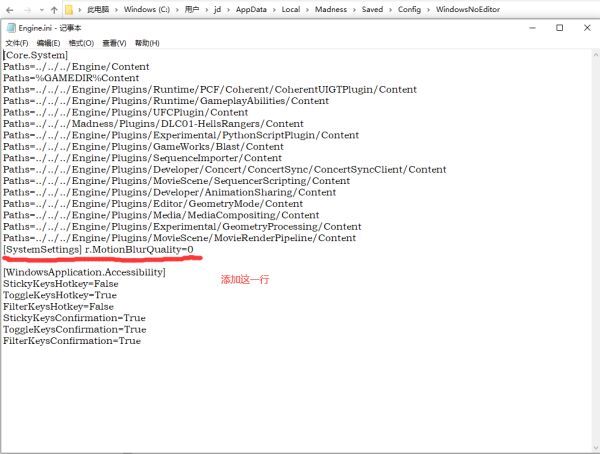This screenshot has height=454, width=600.
Task: Click into the StickyKeysHotkey=False line
Action: click(x=60, y=283)
